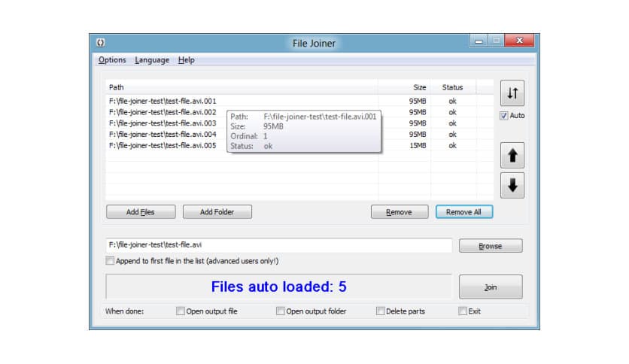Sort by the Status column header
Image resolution: width=629 pixels, height=364 pixels.
pos(453,87)
